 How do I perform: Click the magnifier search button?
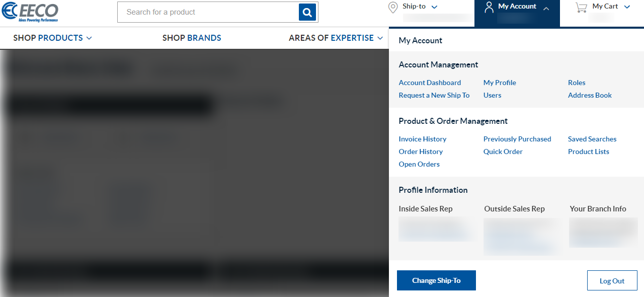coord(307,12)
